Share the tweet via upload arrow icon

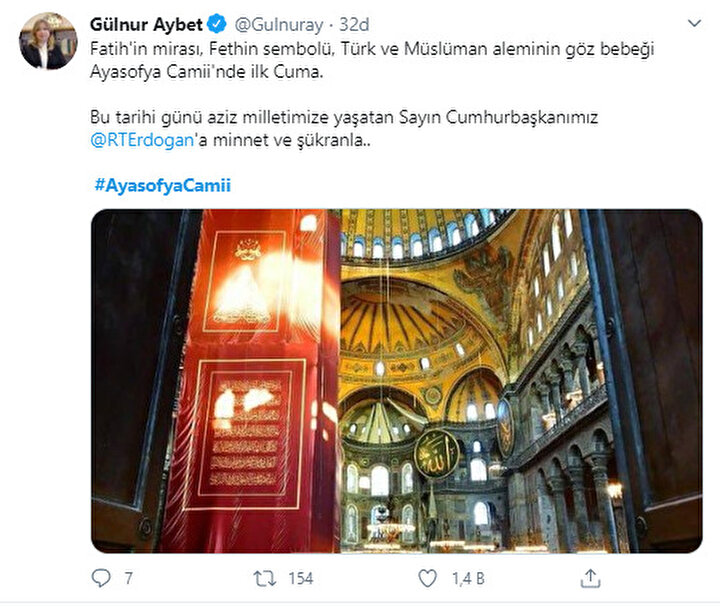point(591,578)
